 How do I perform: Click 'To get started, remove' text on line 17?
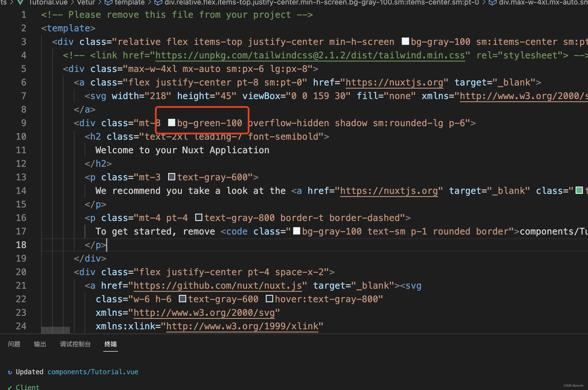tap(155, 231)
